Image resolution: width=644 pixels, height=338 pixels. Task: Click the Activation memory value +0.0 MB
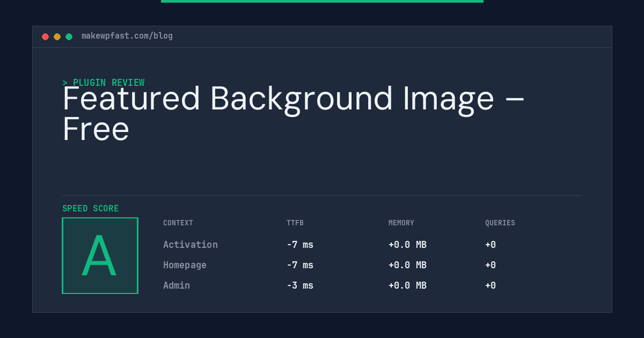[407, 245]
